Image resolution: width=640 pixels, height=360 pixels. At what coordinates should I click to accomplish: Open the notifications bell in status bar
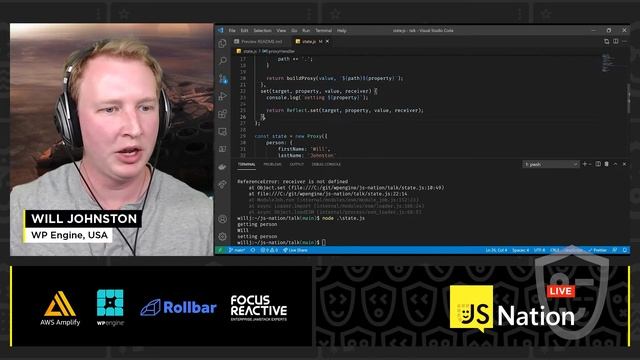click(624, 250)
